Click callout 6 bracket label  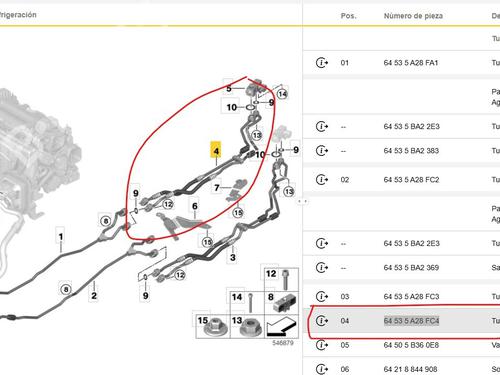pyautogui.click(x=195, y=206)
